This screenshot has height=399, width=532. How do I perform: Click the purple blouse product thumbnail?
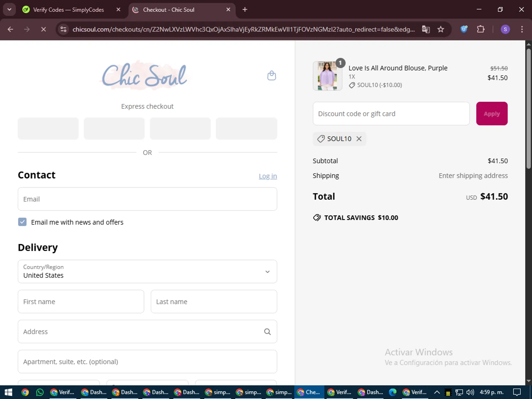pyautogui.click(x=327, y=76)
